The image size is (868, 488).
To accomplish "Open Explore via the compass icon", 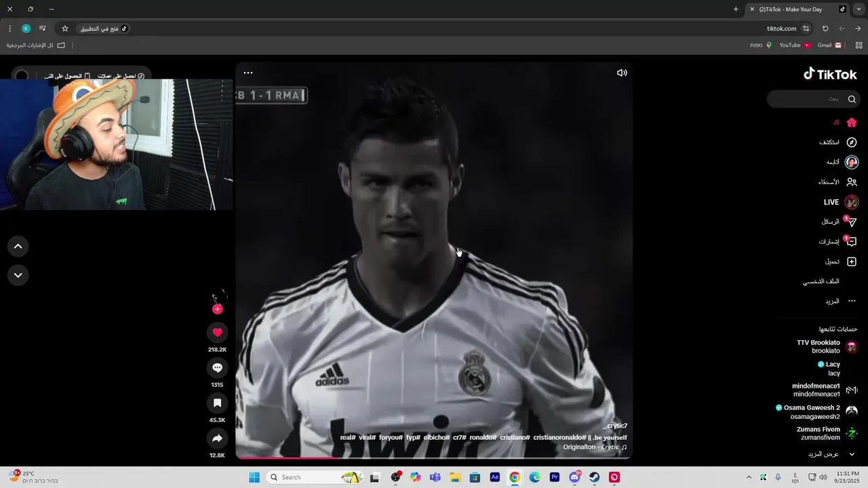I will tap(852, 142).
